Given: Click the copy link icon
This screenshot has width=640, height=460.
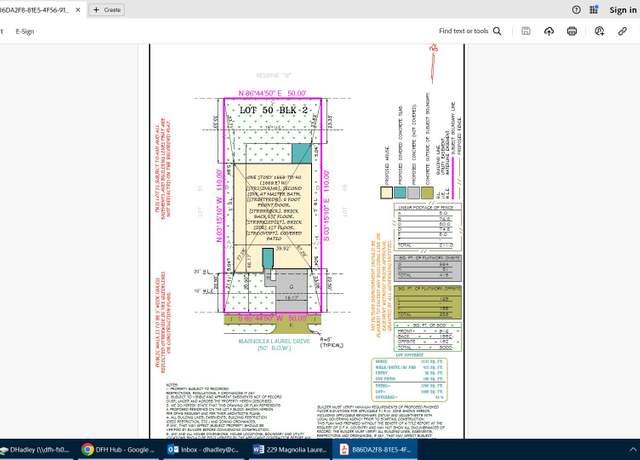Looking at the screenshot, I should click(622, 31).
